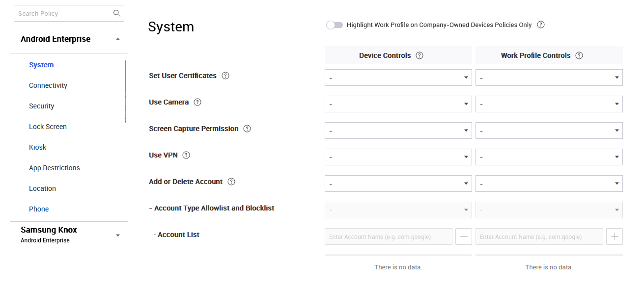Enable Highlight Work Profile on Company-Owned Devices toggle
This screenshot has height=289, width=644.
point(335,25)
